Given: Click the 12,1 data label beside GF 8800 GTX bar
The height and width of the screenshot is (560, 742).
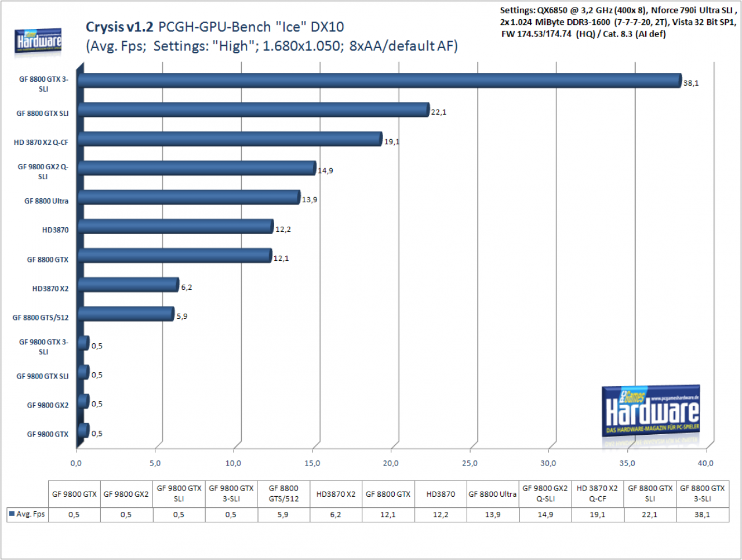Looking at the screenshot, I should pos(281,258).
